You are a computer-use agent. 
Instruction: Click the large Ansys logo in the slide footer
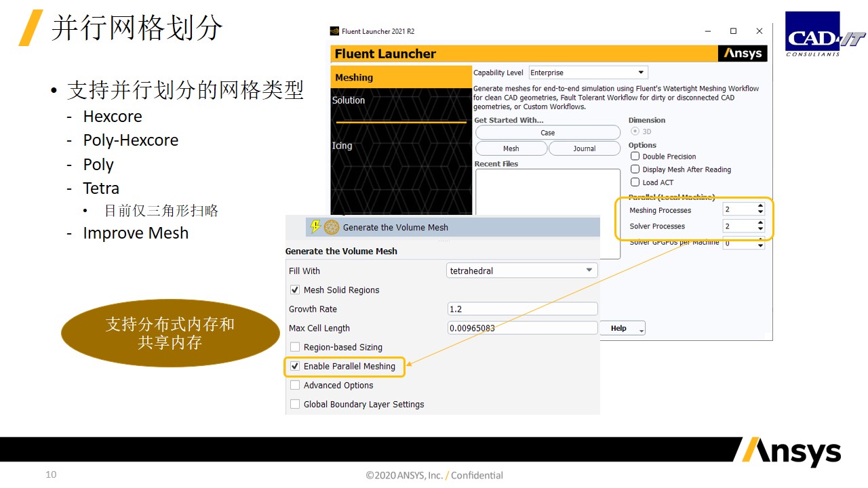[788, 451]
